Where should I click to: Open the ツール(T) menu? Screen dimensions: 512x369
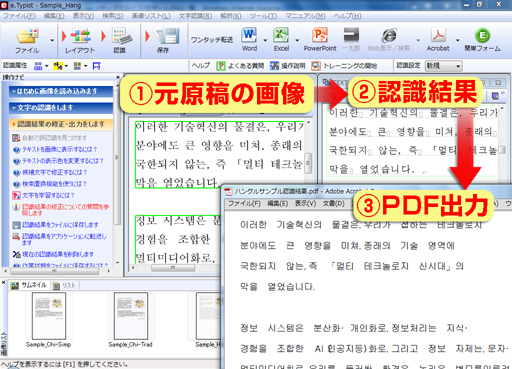coord(263,16)
